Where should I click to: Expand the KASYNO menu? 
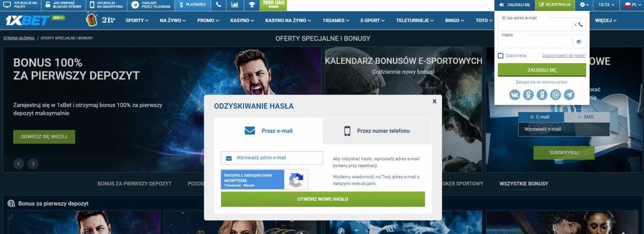(x=242, y=21)
